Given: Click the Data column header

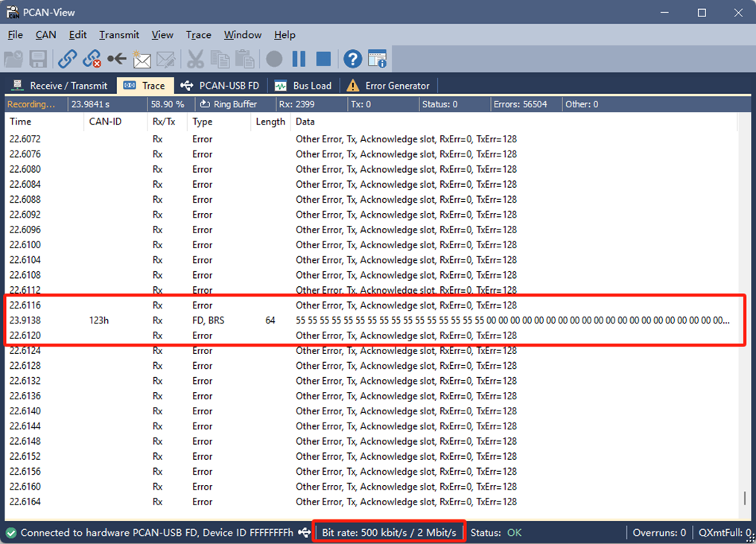Looking at the screenshot, I should 514,121.
